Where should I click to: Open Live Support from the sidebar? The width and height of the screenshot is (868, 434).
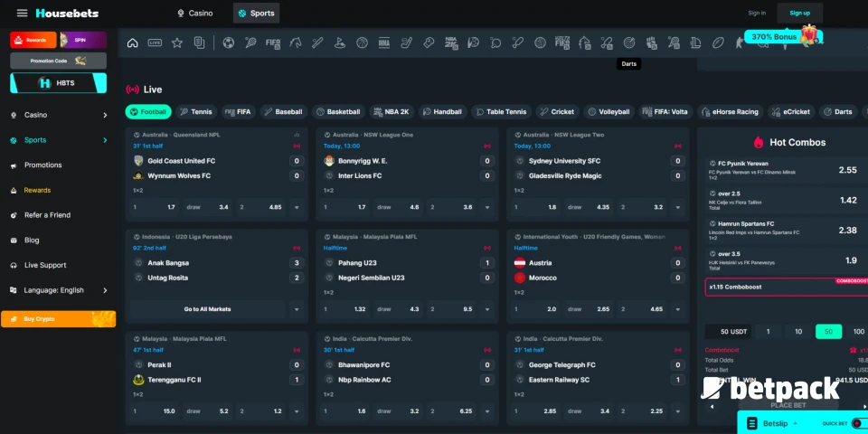coord(45,265)
